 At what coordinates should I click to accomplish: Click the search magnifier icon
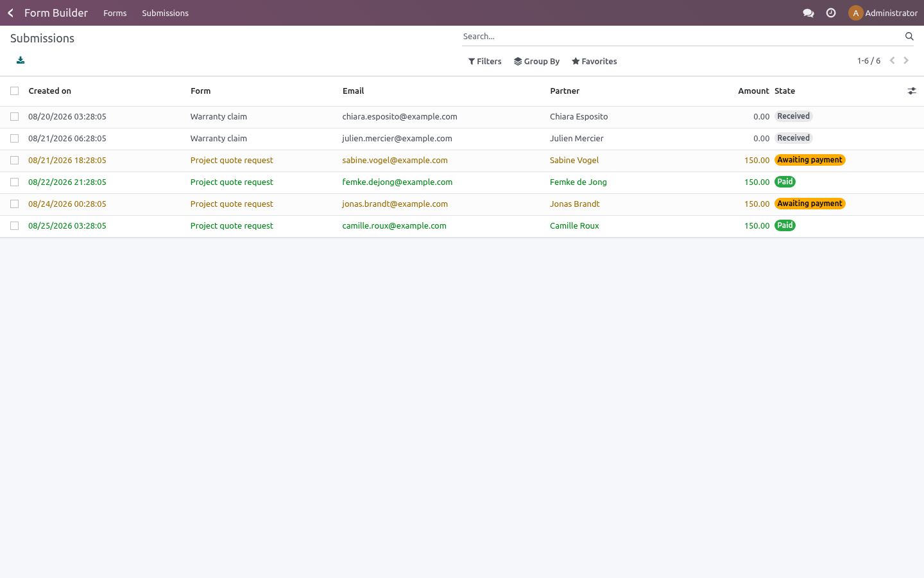[909, 37]
